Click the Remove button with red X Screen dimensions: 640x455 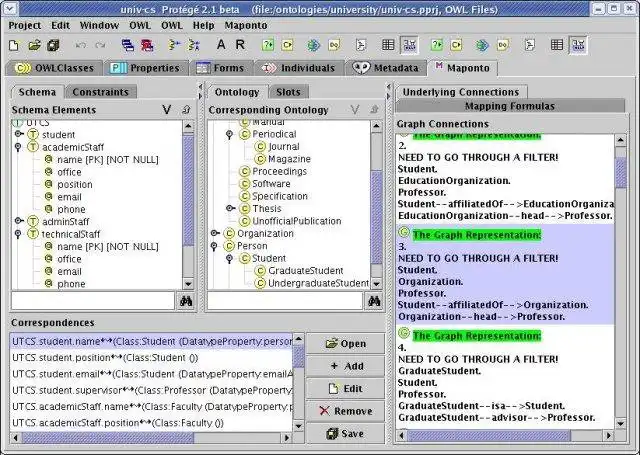click(345, 411)
